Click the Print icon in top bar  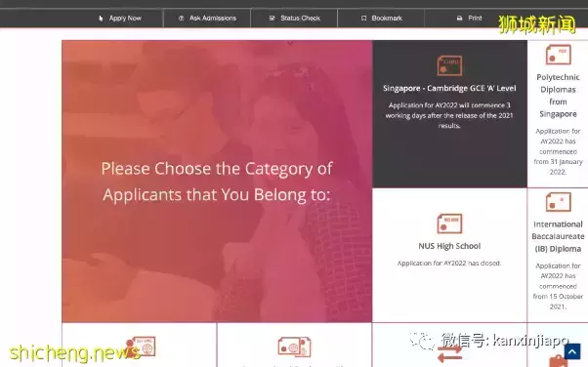click(x=459, y=18)
